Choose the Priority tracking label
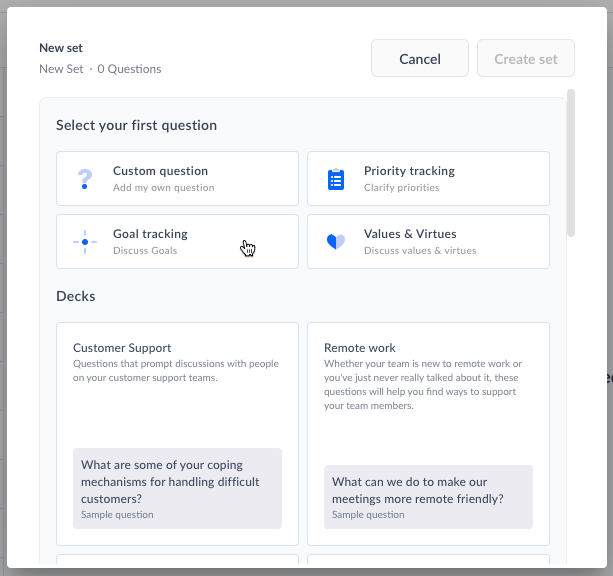The height and width of the screenshot is (576, 613). point(409,171)
